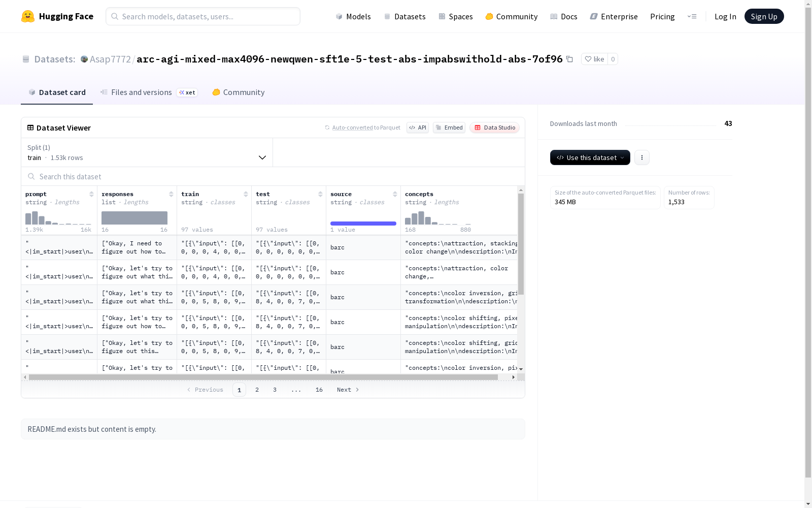Copy dataset name with the copy icon
The width and height of the screenshot is (812, 508).
tap(569, 59)
